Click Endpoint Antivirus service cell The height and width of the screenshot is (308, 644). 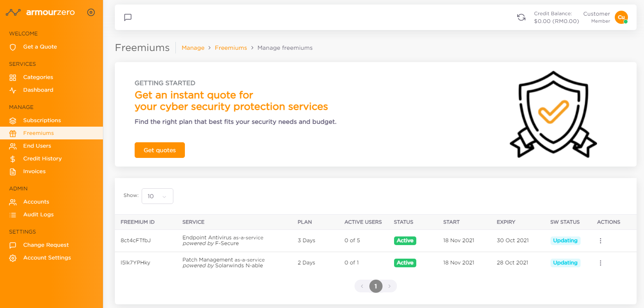[x=223, y=241]
